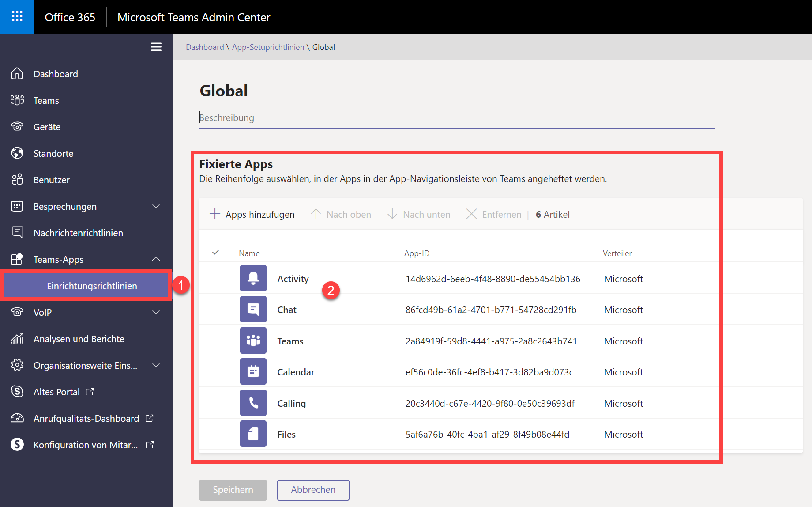The image size is (812, 507).
Task: Click the Teams-Apps icon in the sidebar
Action: click(x=17, y=259)
